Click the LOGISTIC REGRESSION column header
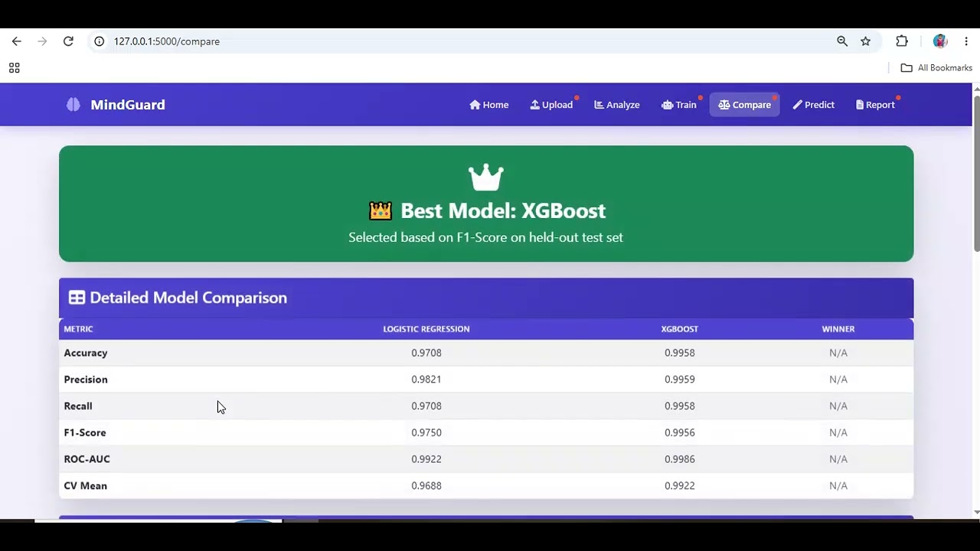This screenshot has height=551, width=980. pos(426,329)
